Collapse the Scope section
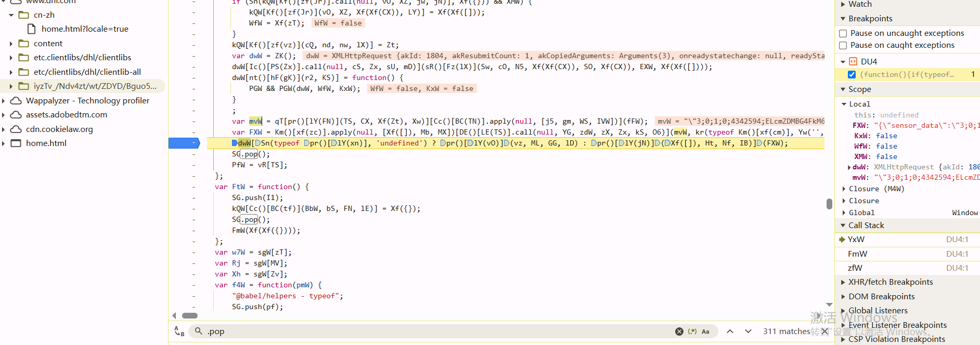Viewport: 980px width, 345px height. coord(843,89)
